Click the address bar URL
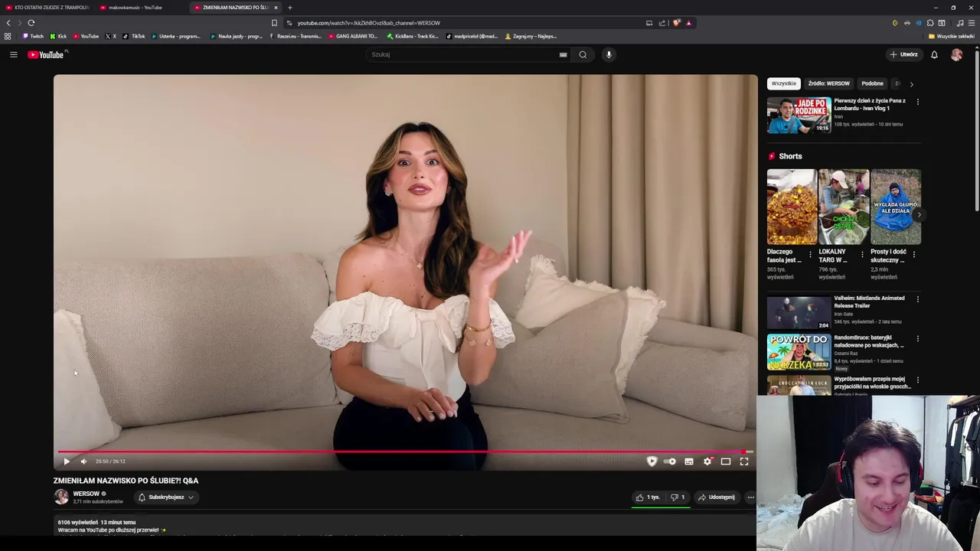Screen dimensions: 980x551 pos(368,23)
